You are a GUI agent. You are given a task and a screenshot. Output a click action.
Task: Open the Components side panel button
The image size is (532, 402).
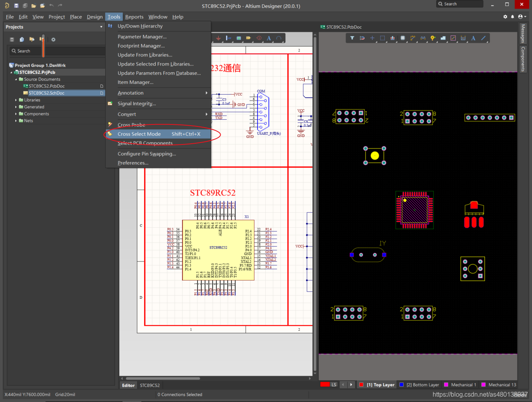523,59
